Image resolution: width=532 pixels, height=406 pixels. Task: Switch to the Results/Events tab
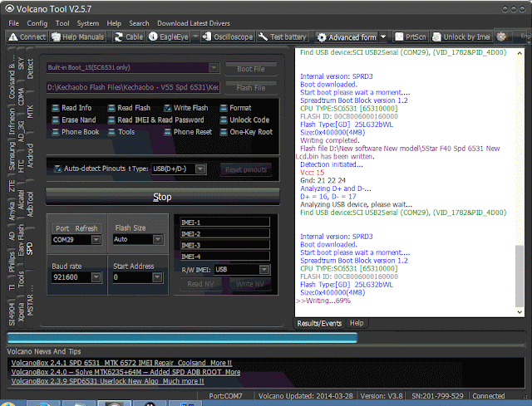(319, 323)
